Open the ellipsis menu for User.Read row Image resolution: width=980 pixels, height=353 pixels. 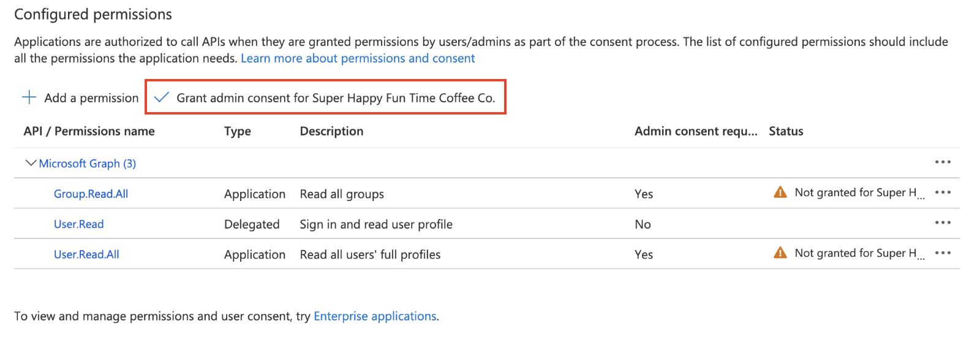click(x=943, y=223)
